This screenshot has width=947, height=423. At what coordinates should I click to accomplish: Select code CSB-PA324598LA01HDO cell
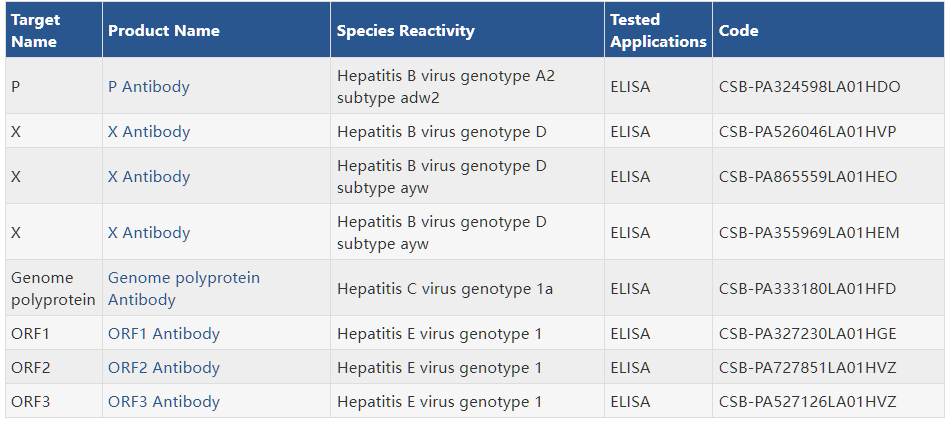click(x=828, y=86)
